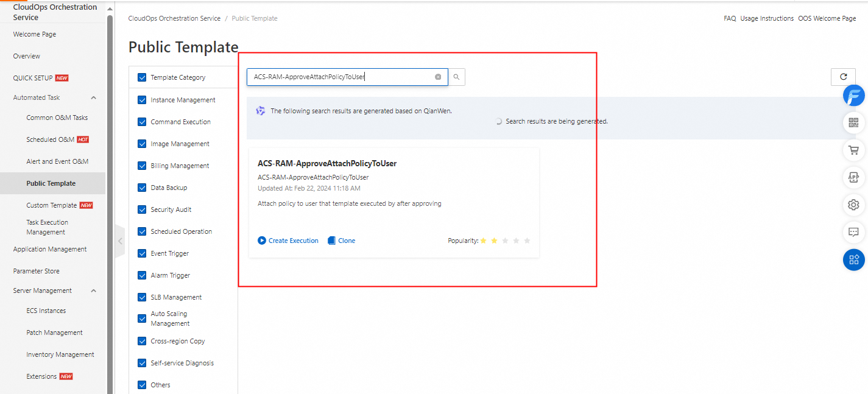Click CloudOps Orchestration Service breadcrumb

click(175, 18)
